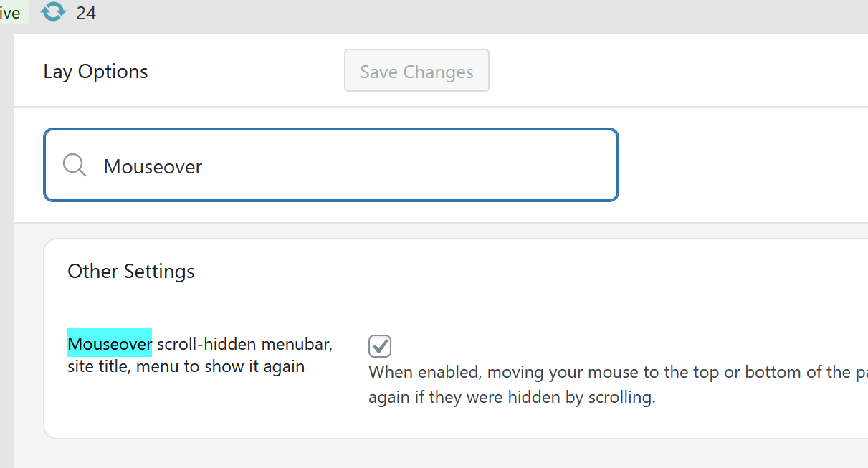
Task: Uncheck the Mouseover scroll-hidden menubar checkbox
Action: 380,345
